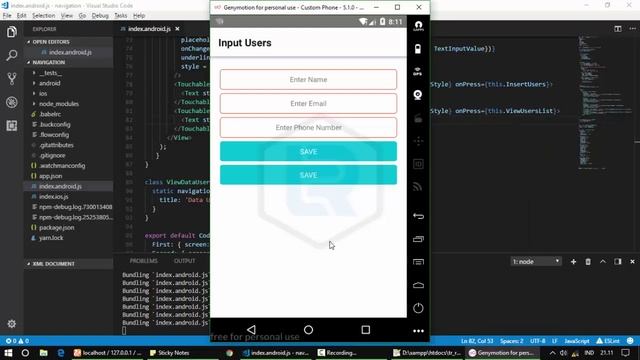Open Genymotion more options ellipsis
This screenshot has height=360, width=640.
pyautogui.click(x=418, y=331)
